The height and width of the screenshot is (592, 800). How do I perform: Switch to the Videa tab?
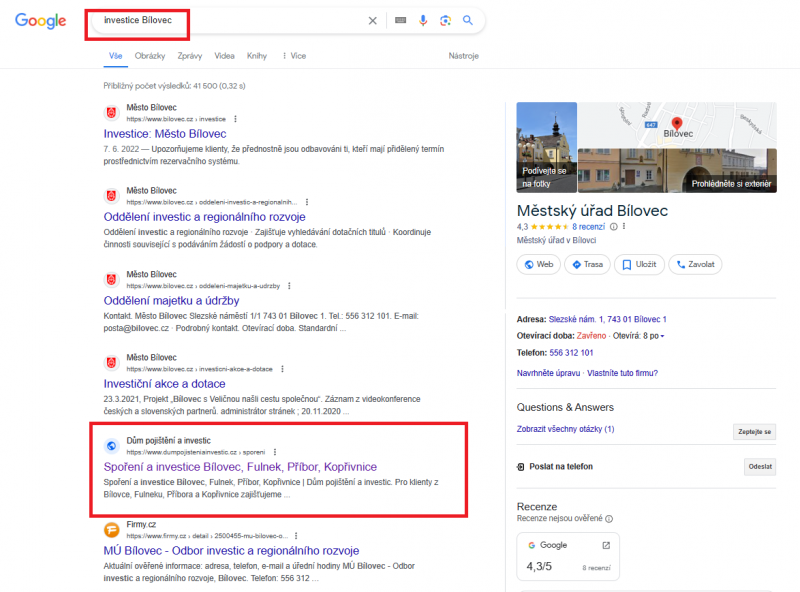[x=224, y=56]
